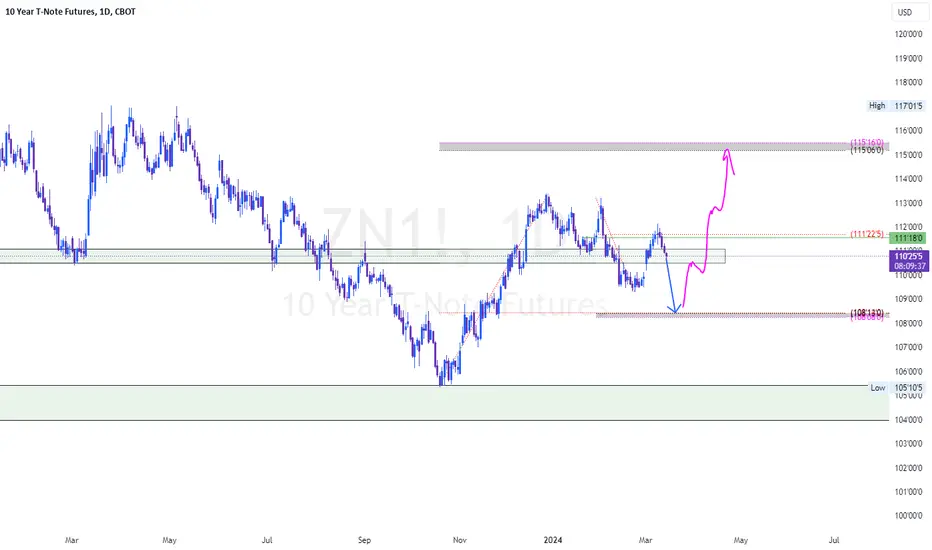Click the 120'00'0 price scale label
Screen dimensions: 932x550
point(908,34)
